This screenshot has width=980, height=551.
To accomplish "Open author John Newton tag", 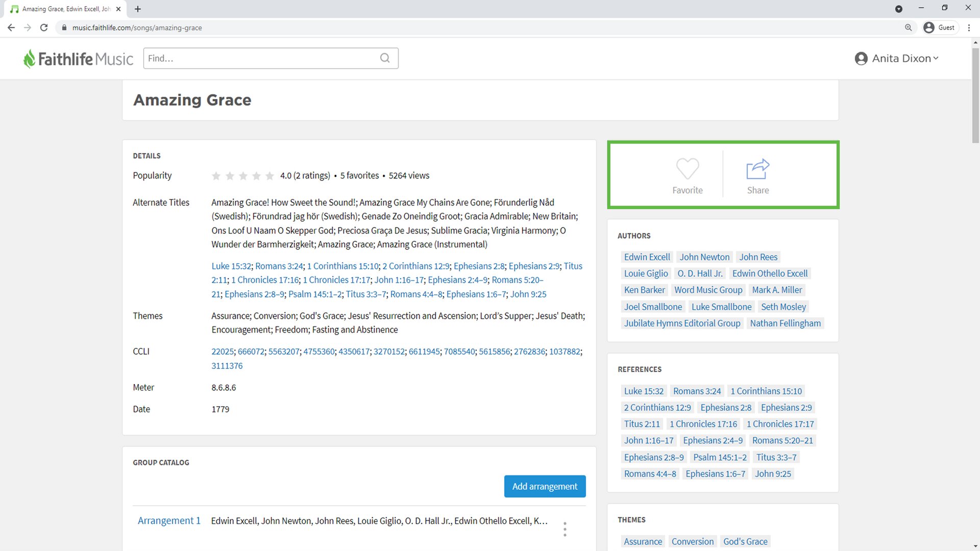I will pyautogui.click(x=704, y=257).
